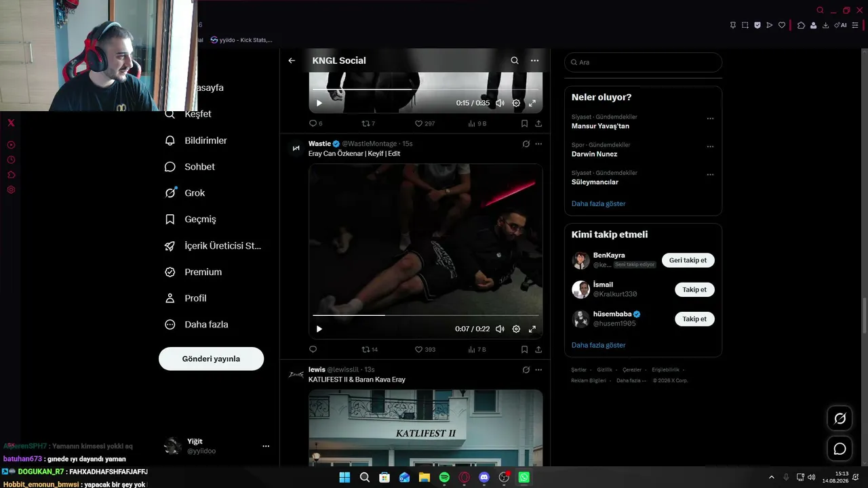Show more follow suggestions
The height and width of the screenshot is (488, 868).
[x=598, y=345]
